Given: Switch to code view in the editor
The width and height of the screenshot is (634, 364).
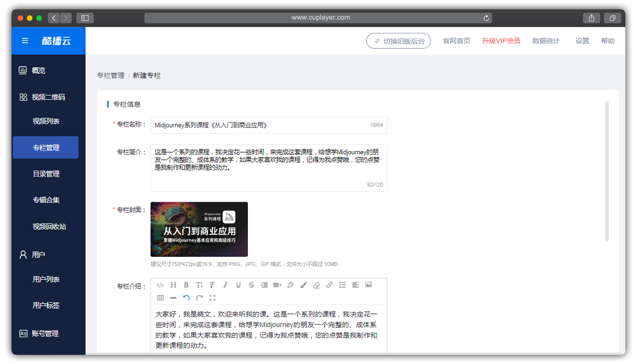Looking at the screenshot, I should click(x=160, y=285).
